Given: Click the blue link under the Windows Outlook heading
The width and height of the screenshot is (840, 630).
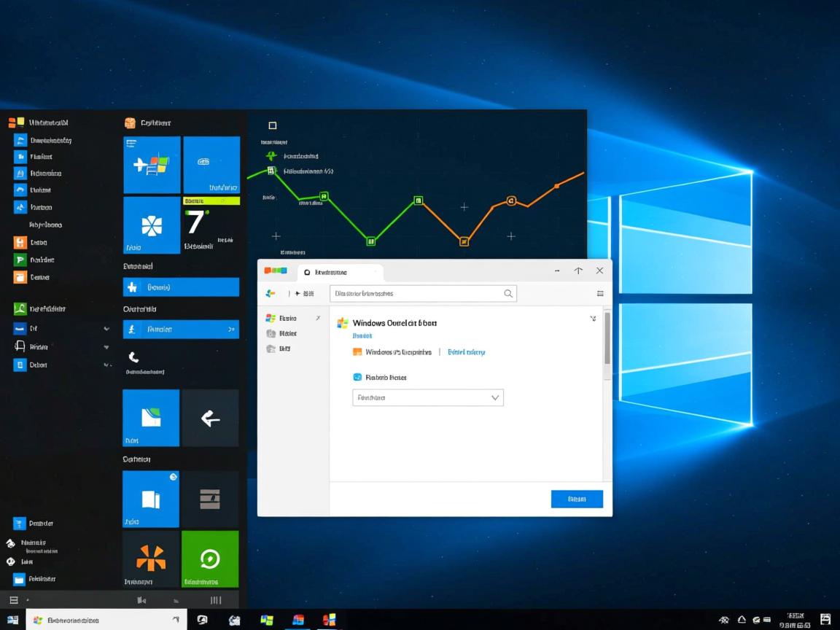Looking at the screenshot, I should (x=362, y=335).
